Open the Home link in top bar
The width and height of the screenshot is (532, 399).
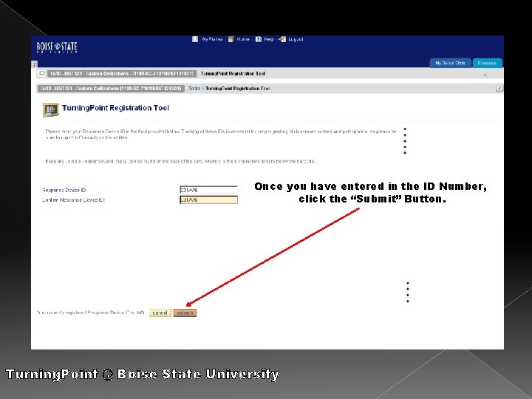tap(243, 39)
